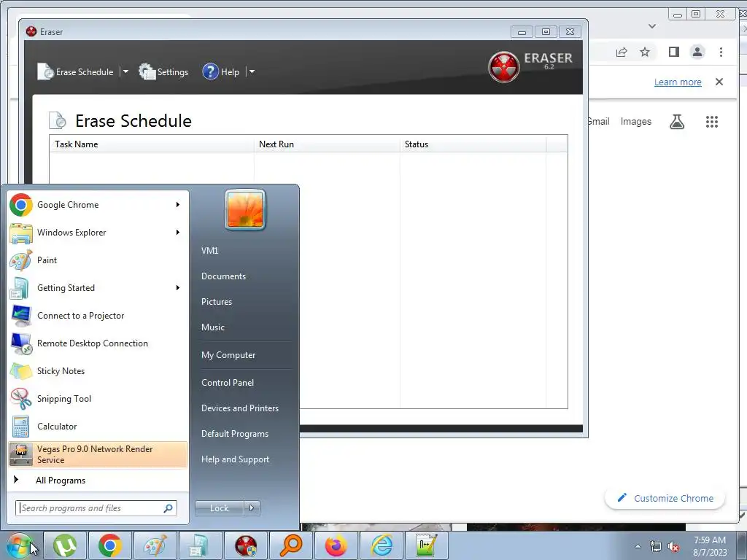Open uTorrent from taskbar
Image resolution: width=747 pixels, height=560 pixels.
pos(65,545)
